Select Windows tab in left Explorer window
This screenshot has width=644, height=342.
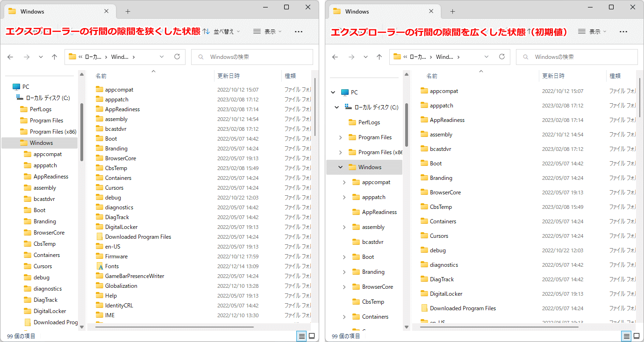click(x=59, y=11)
